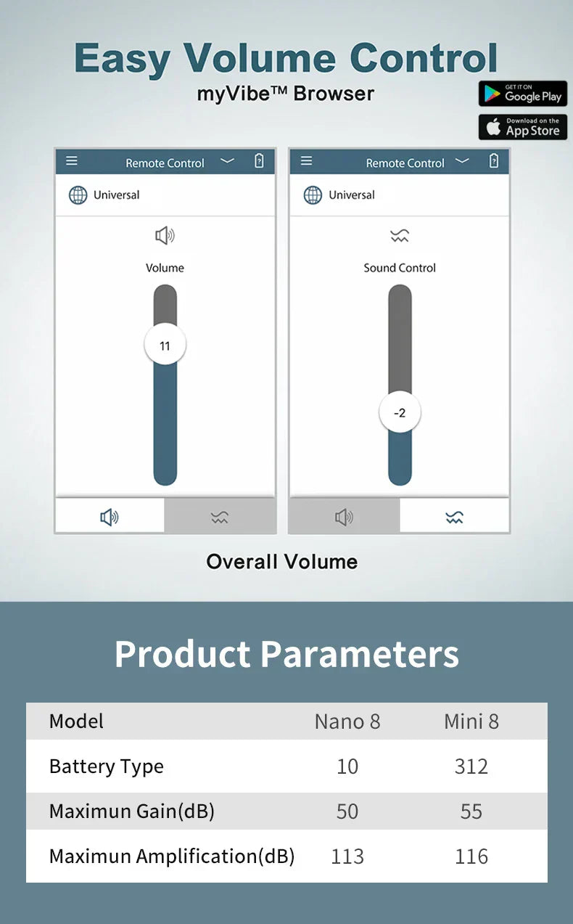Click the volume speaker icon above the Volume slider
This screenshot has height=924, width=573.
point(165,234)
